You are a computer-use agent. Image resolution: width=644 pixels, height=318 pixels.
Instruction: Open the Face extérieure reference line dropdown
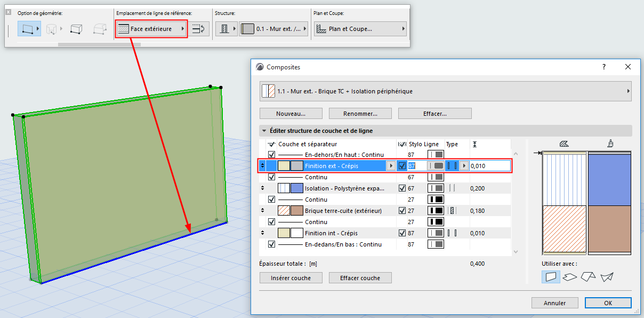click(151, 29)
